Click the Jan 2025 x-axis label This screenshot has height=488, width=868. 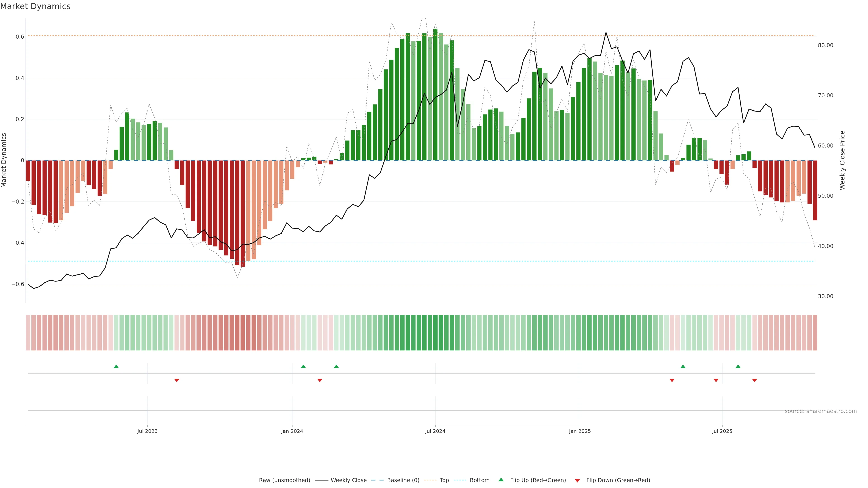tap(580, 431)
